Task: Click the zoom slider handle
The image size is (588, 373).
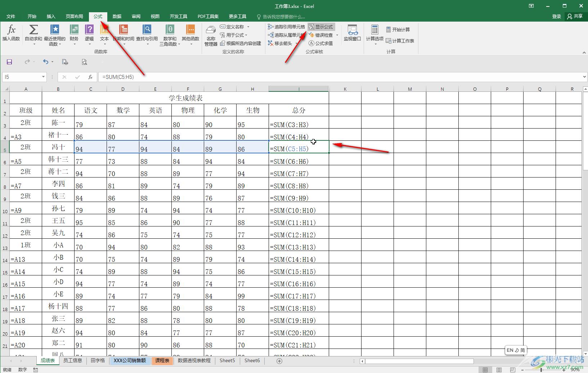Action: (x=541, y=370)
